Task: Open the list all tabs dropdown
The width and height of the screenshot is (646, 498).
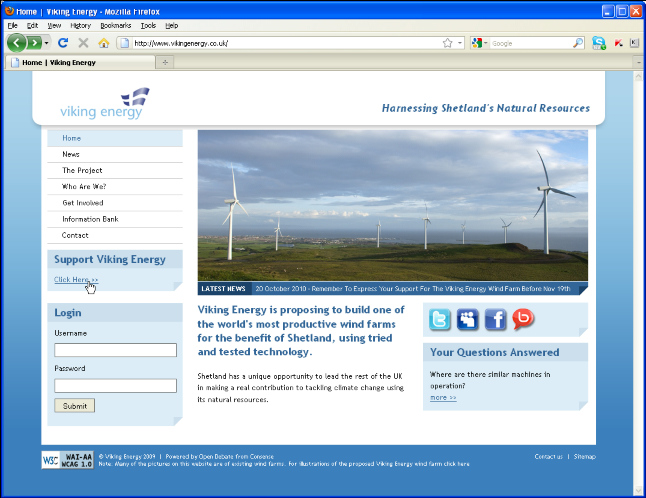Action: (x=639, y=62)
